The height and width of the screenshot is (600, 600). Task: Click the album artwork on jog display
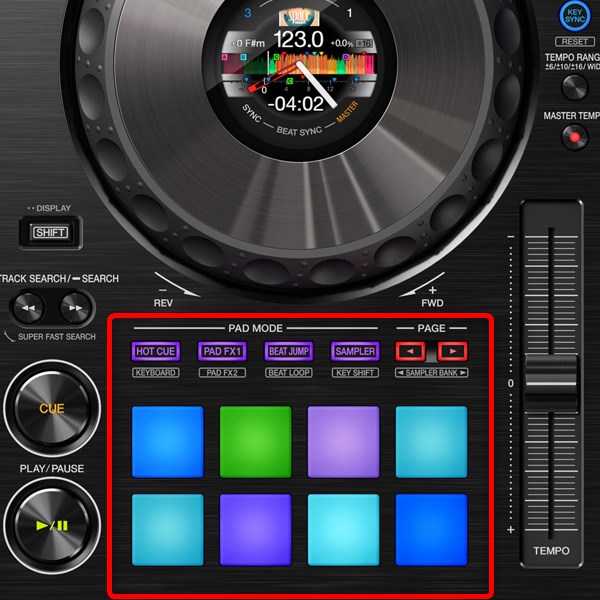click(299, 18)
